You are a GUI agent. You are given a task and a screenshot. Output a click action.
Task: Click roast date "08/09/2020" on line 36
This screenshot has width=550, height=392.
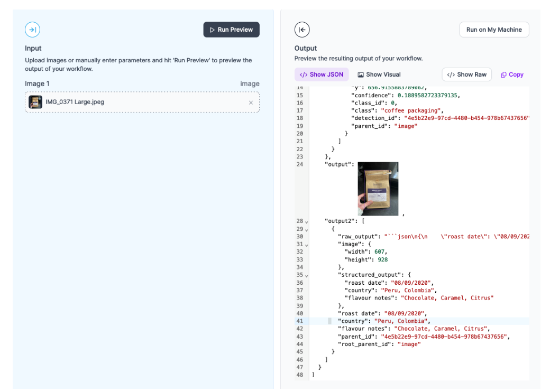point(410,283)
